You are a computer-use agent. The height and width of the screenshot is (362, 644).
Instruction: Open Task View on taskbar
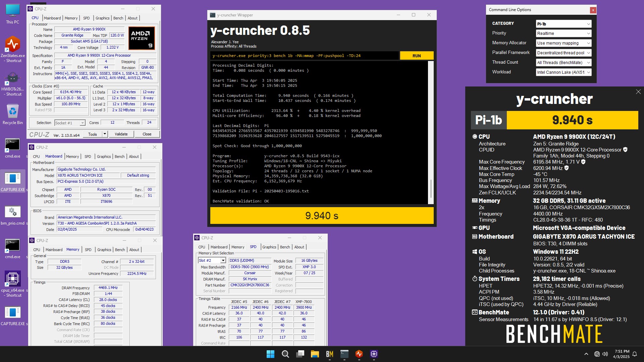300,354
